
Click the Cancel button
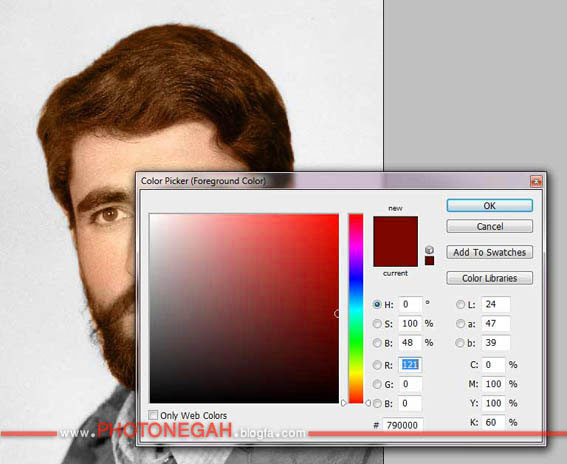pyautogui.click(x=490, y=226)
